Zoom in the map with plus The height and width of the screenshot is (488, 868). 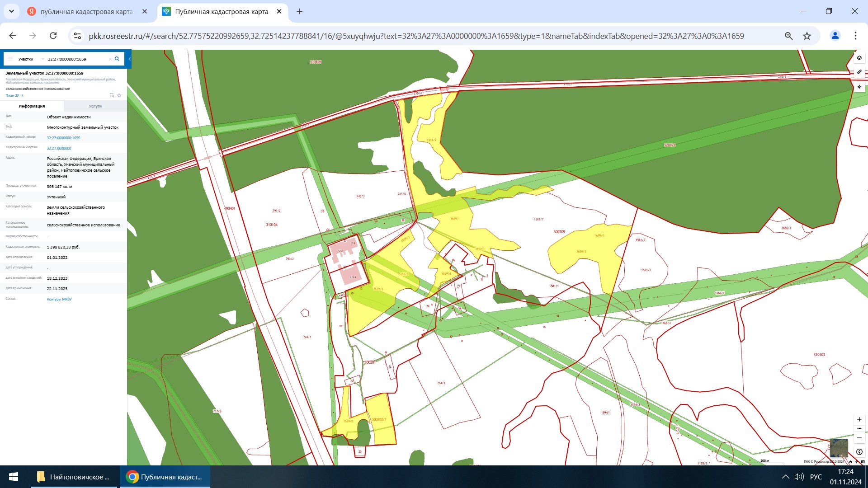(859, 419)
